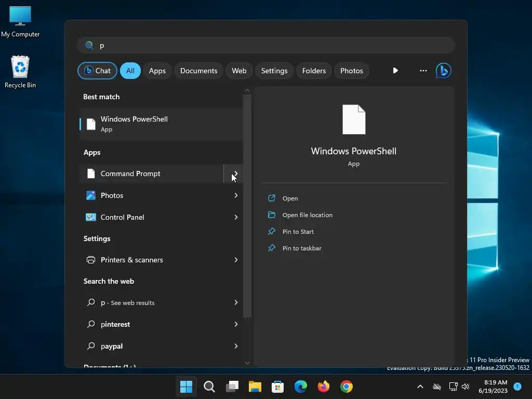The image size is (532, 399).
Task: Choose Pin to Start
Action: point(291,231)
